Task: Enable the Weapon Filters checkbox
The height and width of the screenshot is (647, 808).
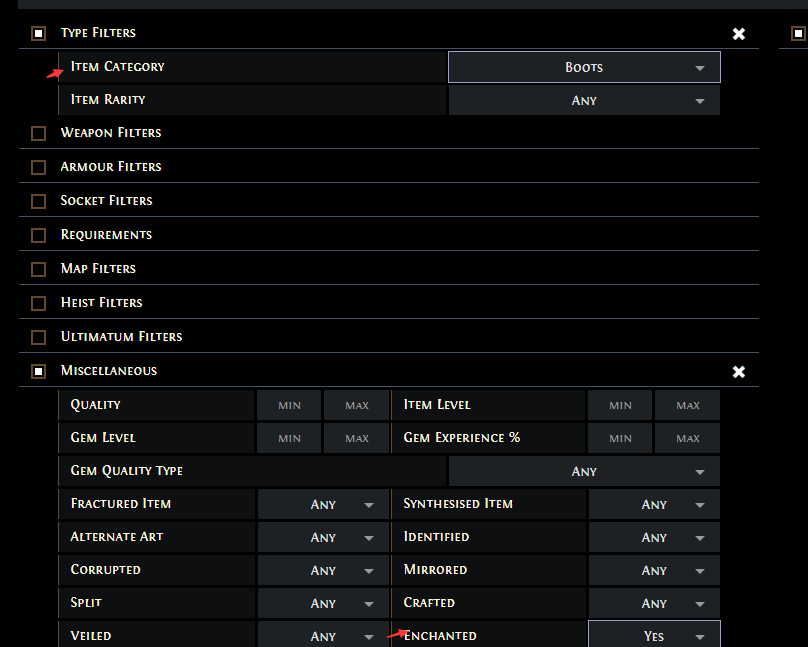Action: [38, 133]
